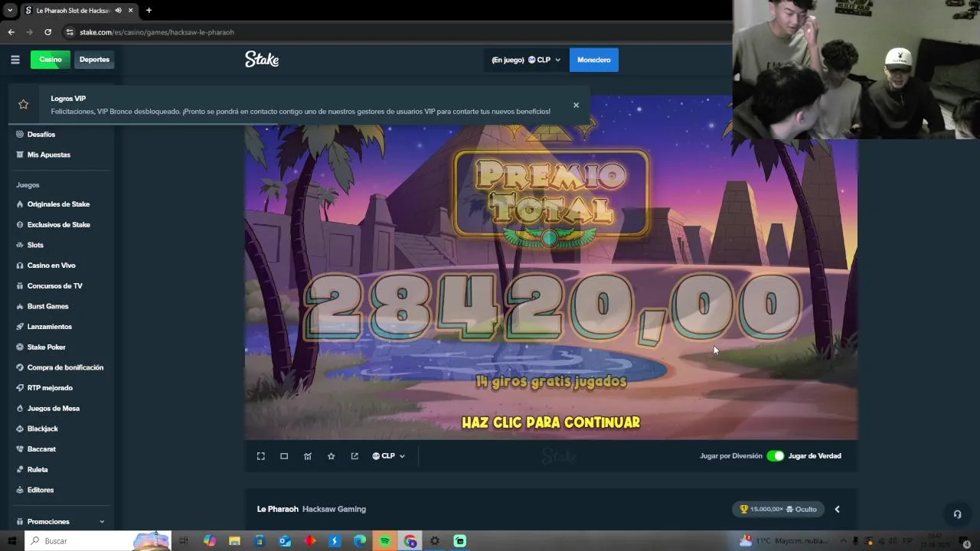Mute the Le Pharaoh tab audio

(118, 11)
